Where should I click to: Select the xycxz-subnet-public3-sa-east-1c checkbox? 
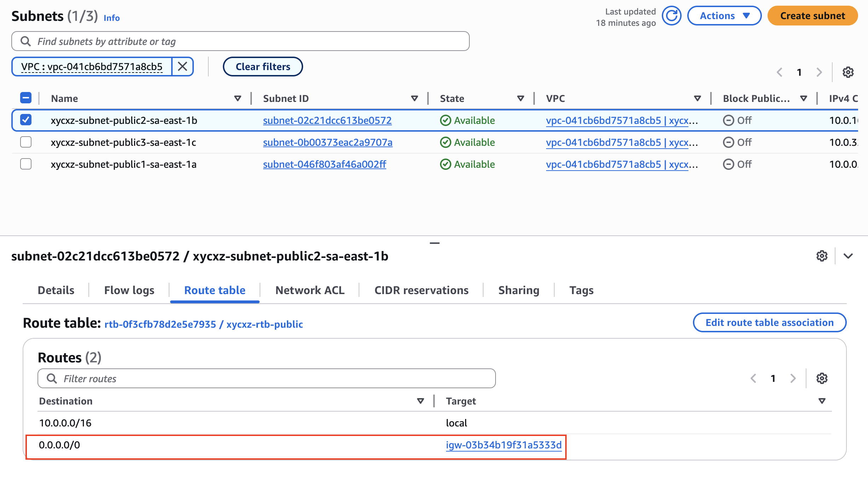[26, 142]
